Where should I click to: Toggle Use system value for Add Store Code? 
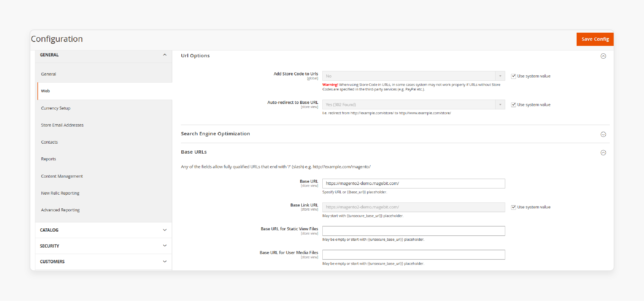[514, 76]
